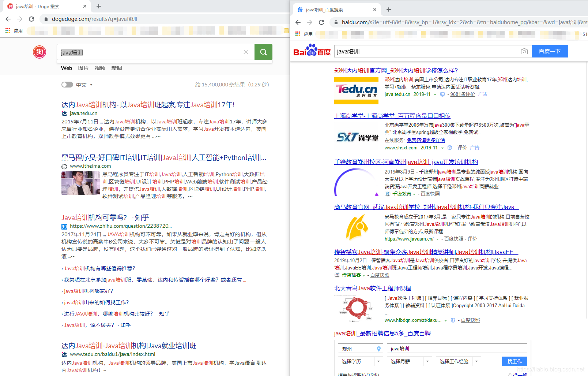Open the 选择月薪 dropdown
Screen dimensions: 588x376
click(409, 361)
